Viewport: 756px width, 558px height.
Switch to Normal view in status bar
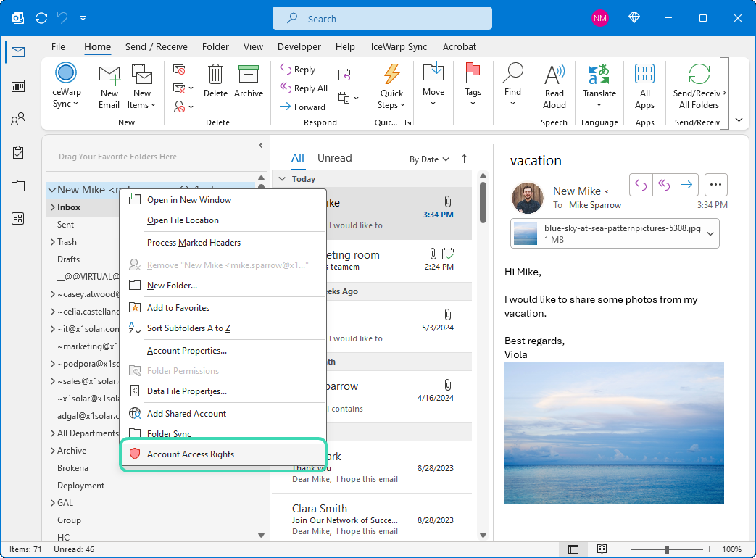[x=573, y=549]
